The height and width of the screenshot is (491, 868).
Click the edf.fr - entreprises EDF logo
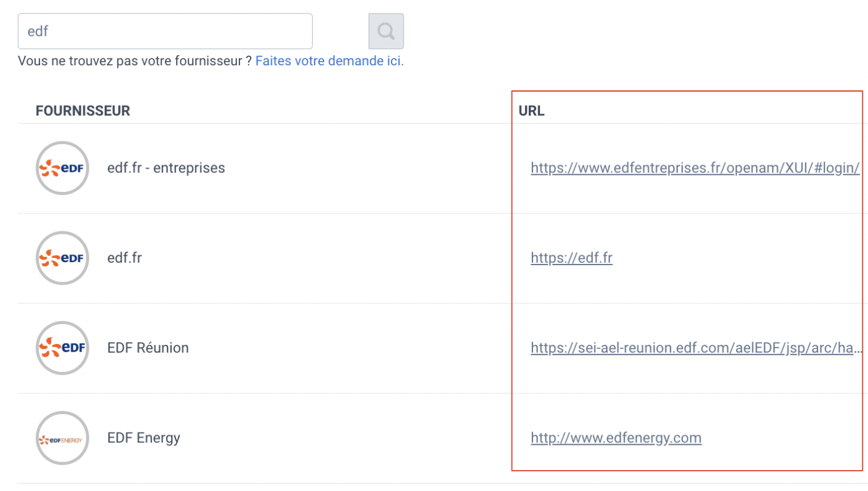click(62, 168)
